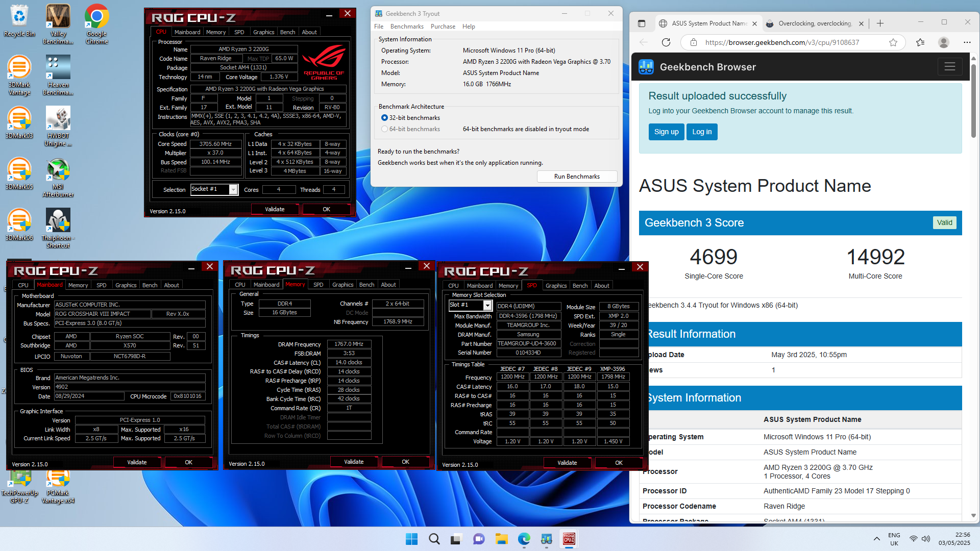Viewport: 980px width, 551px height.
Task: Open Edge favorites list icon
Action: click(920, 42)
